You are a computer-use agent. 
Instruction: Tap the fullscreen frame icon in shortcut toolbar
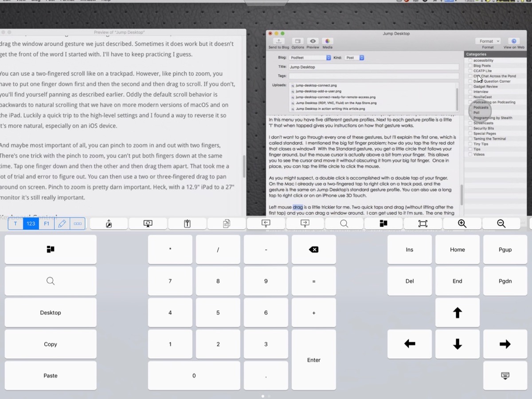click(422, 224)
